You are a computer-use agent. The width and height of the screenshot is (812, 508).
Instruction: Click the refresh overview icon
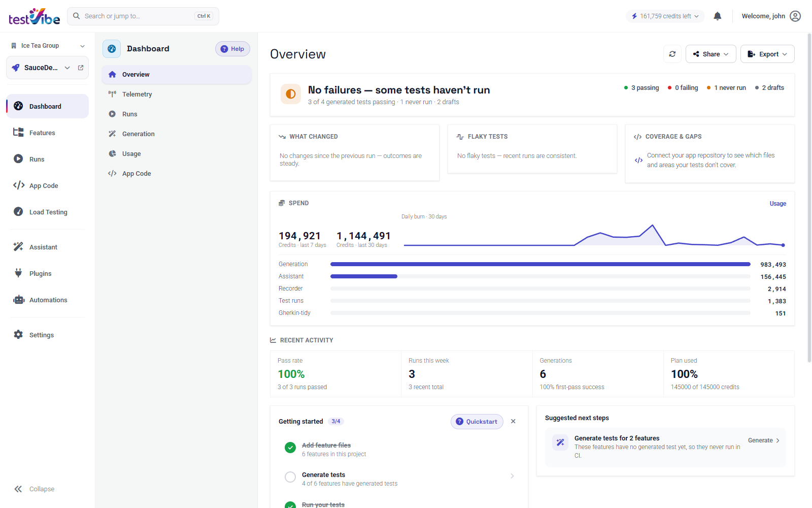point(672,54)
